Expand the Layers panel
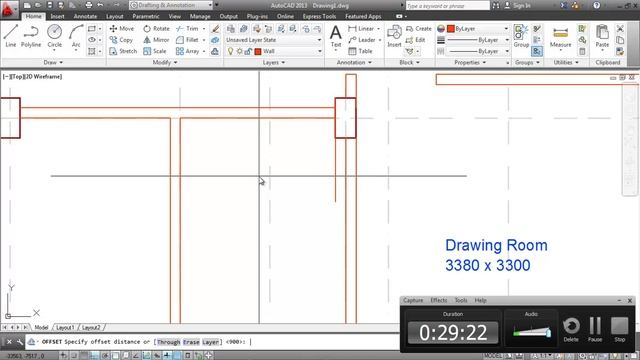 click(274, 62)
